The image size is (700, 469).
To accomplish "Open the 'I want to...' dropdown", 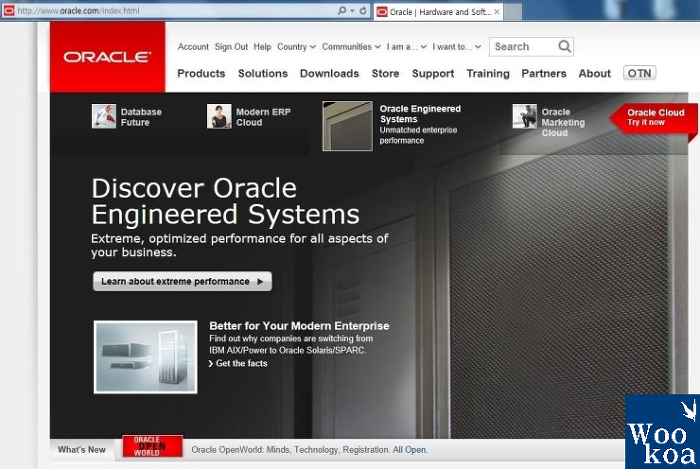I will 457,46.
